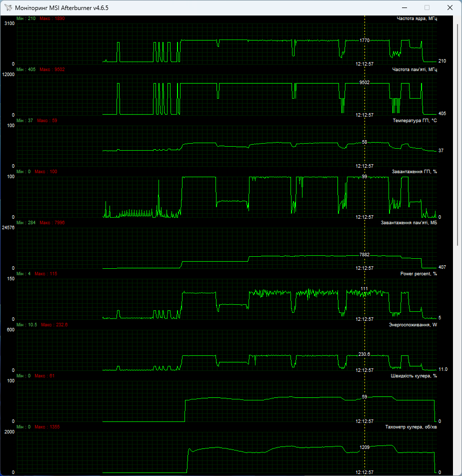Close the MSI Afterburner monitoring window
The image size is (462, 476).
[450, 8]
